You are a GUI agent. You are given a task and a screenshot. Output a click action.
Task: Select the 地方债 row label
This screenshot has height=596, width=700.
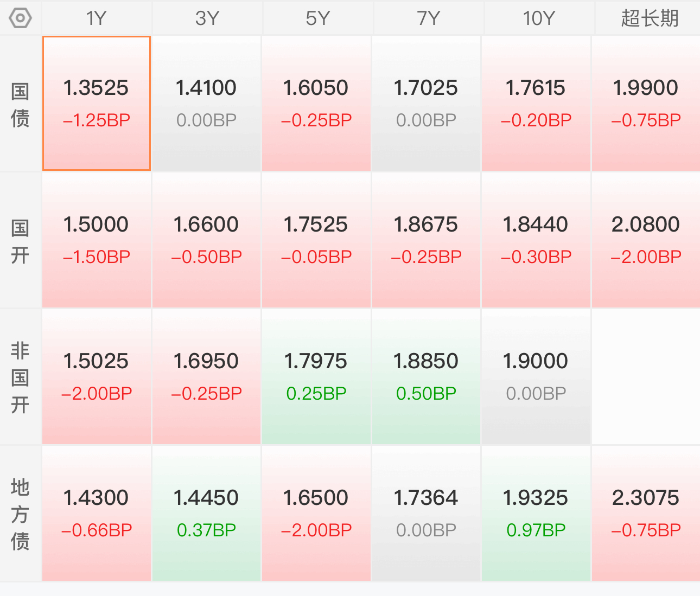(20, 514)
